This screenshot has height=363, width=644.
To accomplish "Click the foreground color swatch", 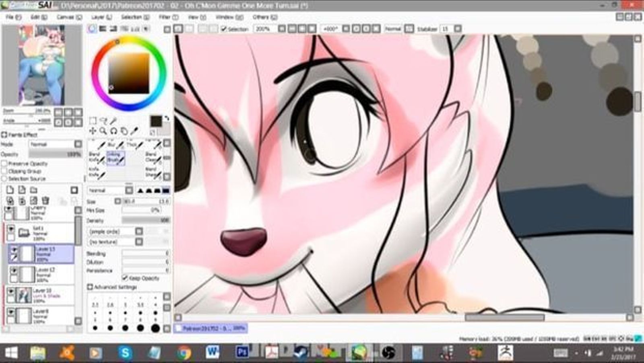I will pyautogui.click(x=156, y=121).
